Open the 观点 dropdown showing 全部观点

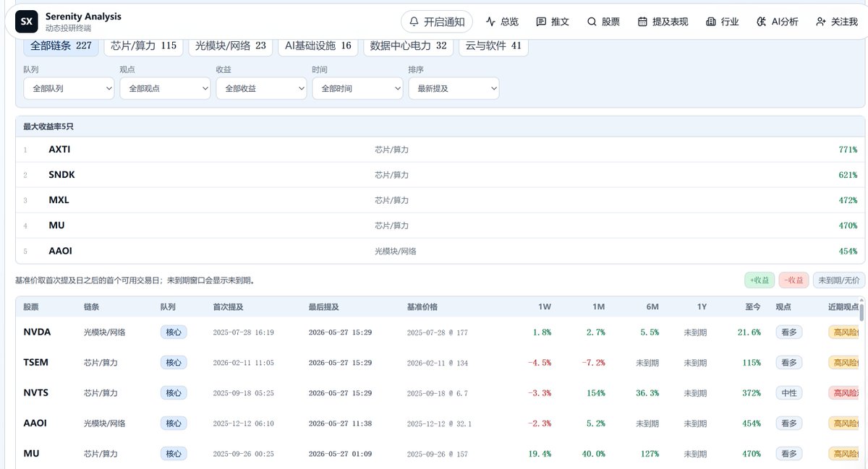click(x=165, y=88)
